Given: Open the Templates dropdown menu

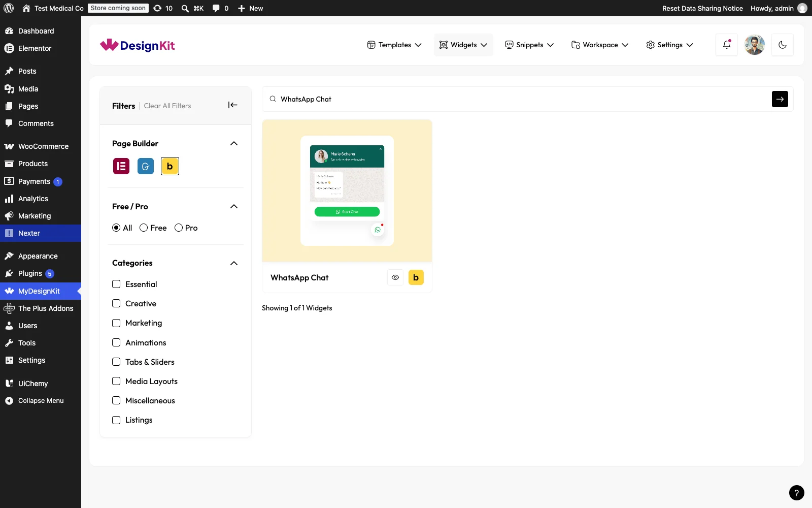Looking at the screenshot, I should (x=394, y=45).
